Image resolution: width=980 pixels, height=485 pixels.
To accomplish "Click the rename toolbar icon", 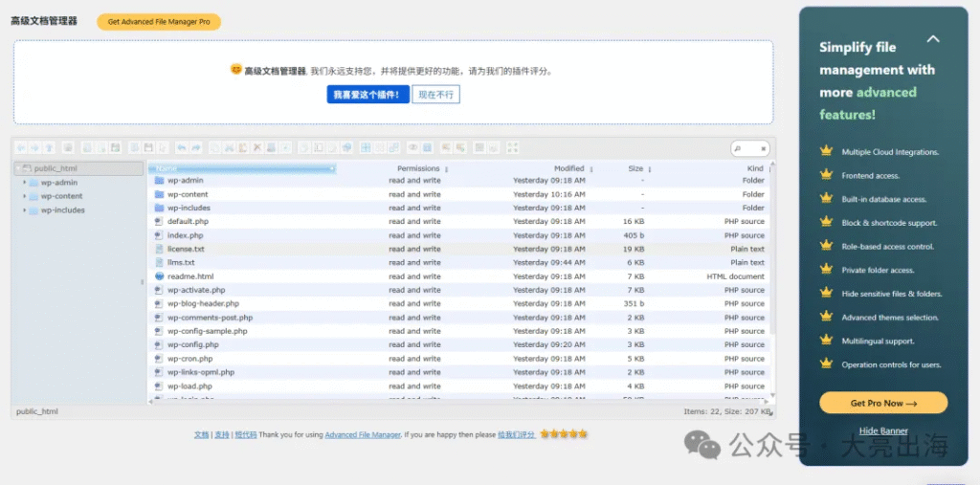I will pos(318,148).
